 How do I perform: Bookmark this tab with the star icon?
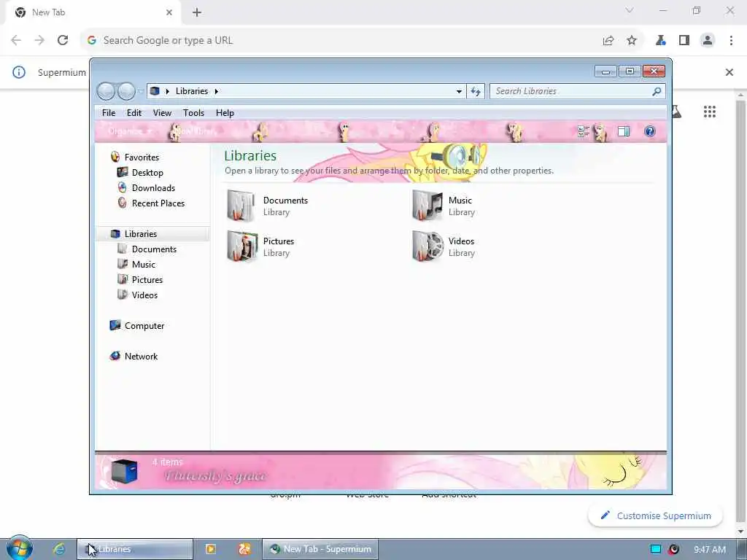pos(632,41)
